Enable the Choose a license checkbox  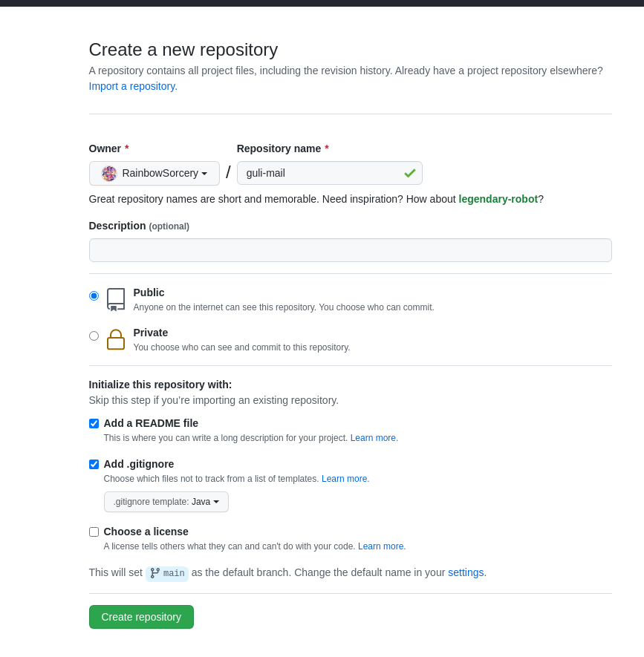point(94,532)
